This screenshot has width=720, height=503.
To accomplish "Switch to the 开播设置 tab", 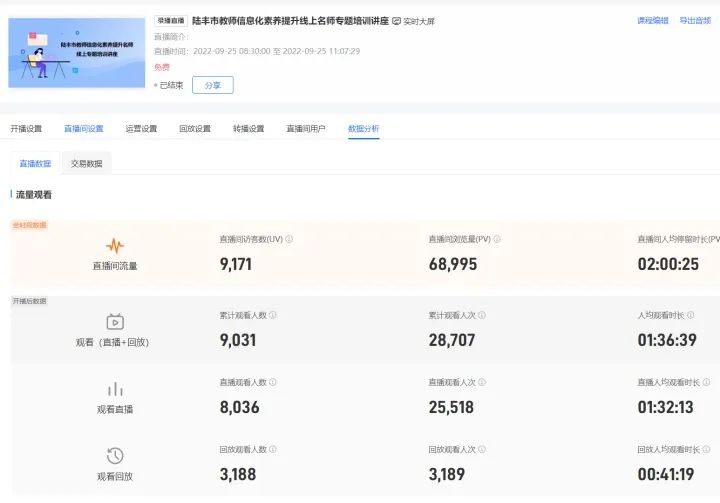I will coord(27,129).
